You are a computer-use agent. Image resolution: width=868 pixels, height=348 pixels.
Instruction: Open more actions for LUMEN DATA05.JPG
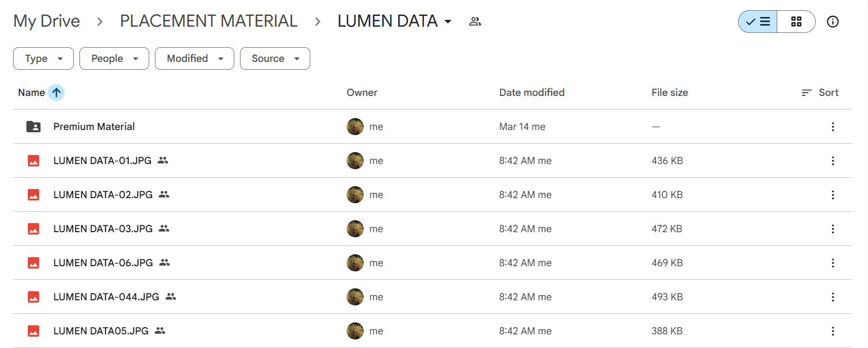[x=833, y=331]
